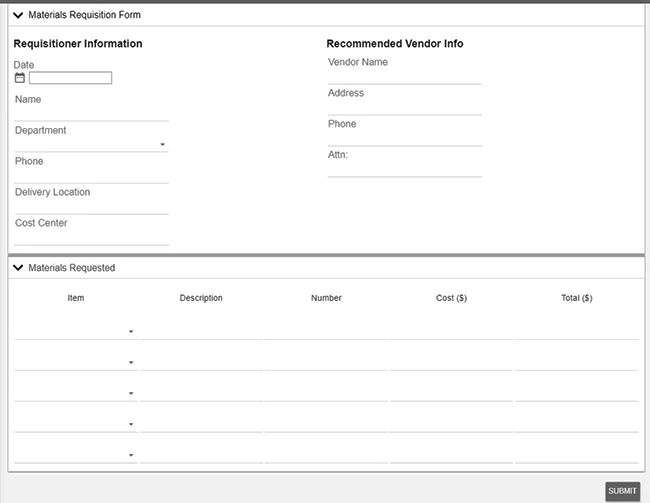The image size is (650, 503).
Task: Click the vendor Address field
Action: click(404, 106)
